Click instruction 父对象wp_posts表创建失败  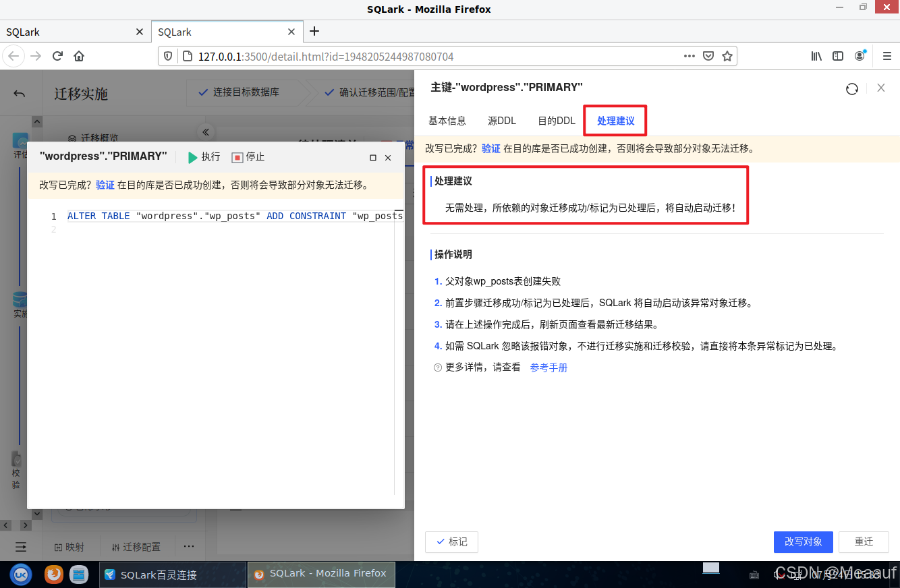pos(503,281)
